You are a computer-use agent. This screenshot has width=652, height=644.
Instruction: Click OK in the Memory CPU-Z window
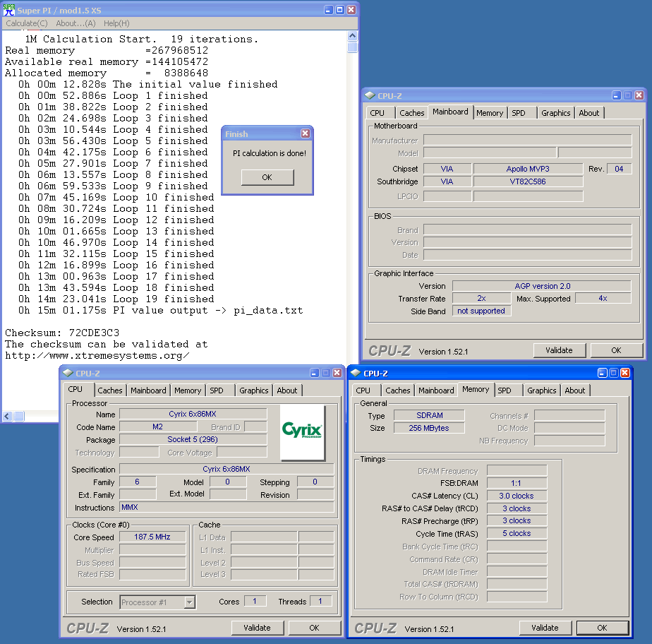tap(602, 628)
